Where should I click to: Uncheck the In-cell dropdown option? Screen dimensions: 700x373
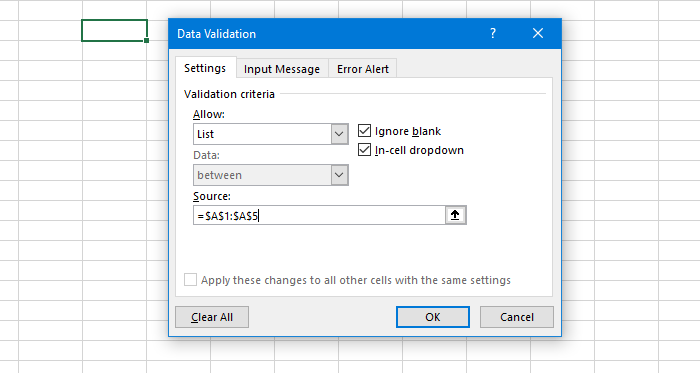pos(364,150)
